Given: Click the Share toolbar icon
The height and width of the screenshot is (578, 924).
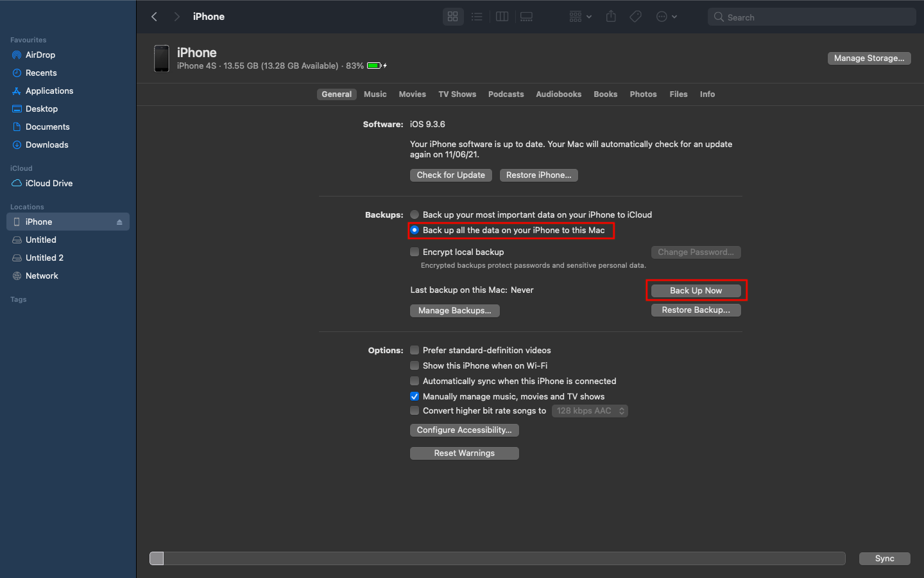Looking at the screenshot, I should [611, 17].
